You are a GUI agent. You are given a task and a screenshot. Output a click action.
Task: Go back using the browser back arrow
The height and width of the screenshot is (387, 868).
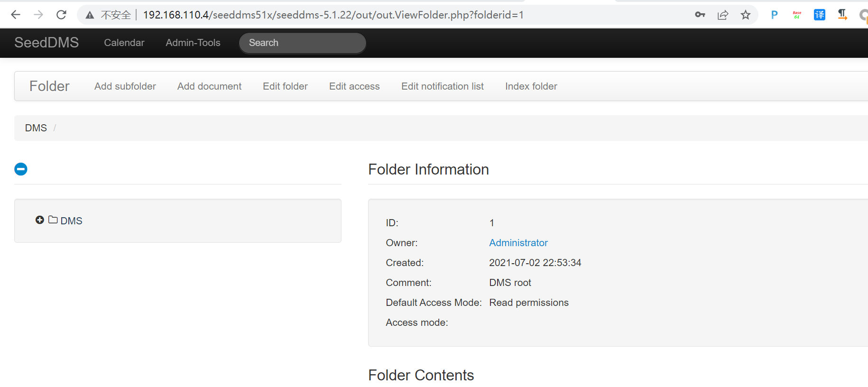coord(16,15)
